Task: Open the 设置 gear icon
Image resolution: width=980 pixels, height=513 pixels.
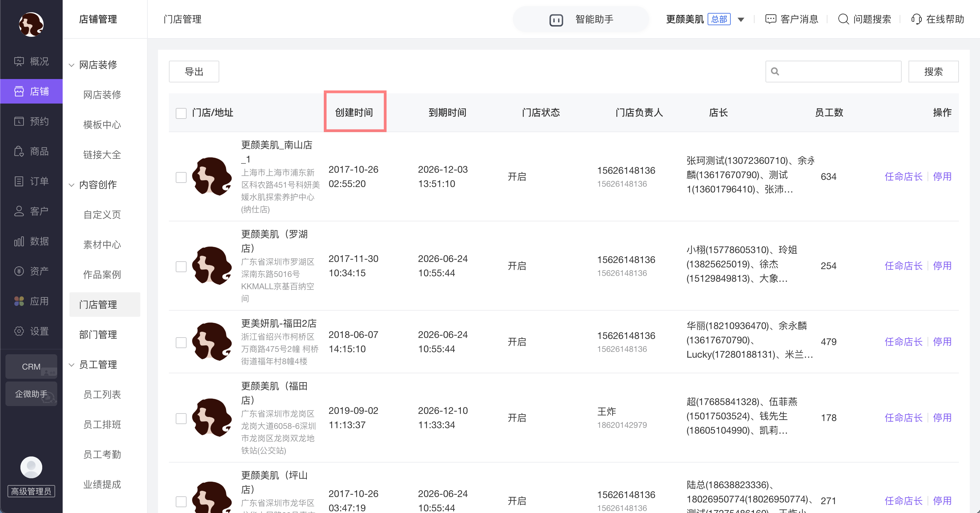Action: pyautogui.click(x=19, y=331)
